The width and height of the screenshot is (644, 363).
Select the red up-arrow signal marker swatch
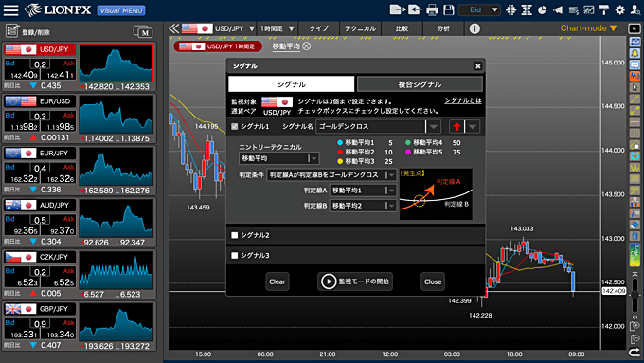click(456, 127)
